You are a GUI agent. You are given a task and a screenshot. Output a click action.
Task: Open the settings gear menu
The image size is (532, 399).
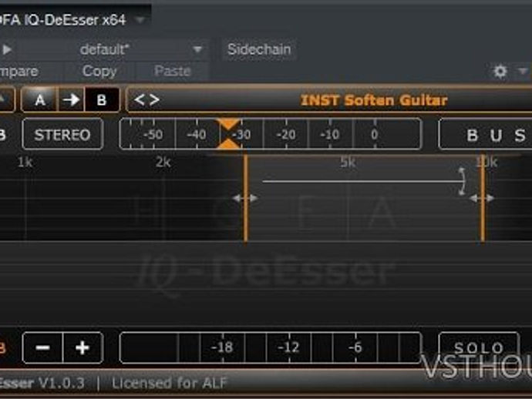click(500, 72)
